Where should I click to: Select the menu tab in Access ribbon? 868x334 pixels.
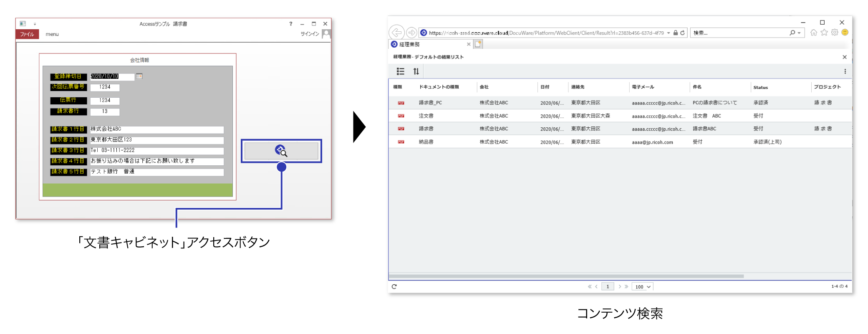(x=52, y=34)
